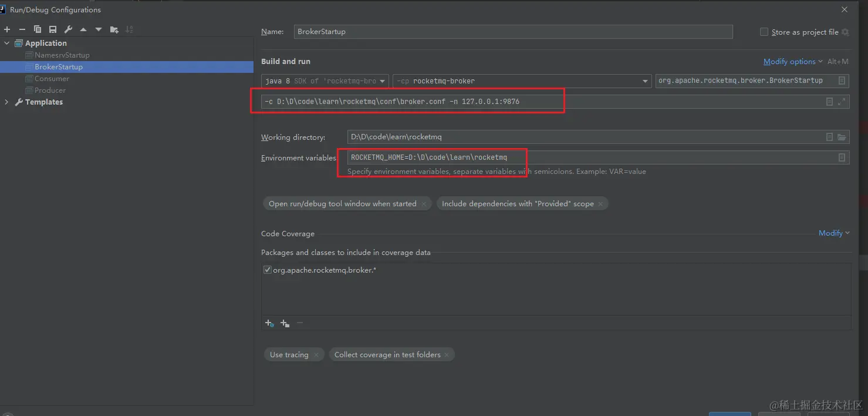Enable Store as project file checkbox
Image resolution: width=868 pixels, height=416 pixels.
click(764, 32)
